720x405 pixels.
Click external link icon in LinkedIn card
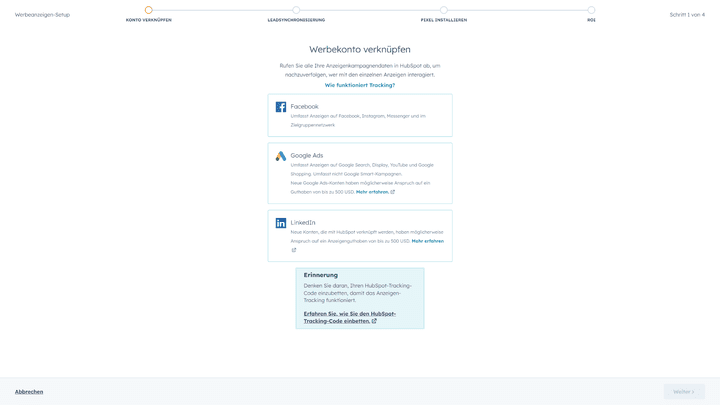click(294, 250)
